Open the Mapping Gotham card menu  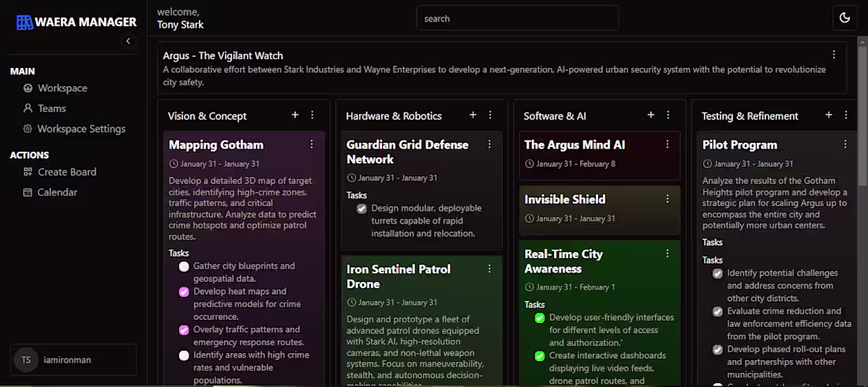[x=312, y=145]
